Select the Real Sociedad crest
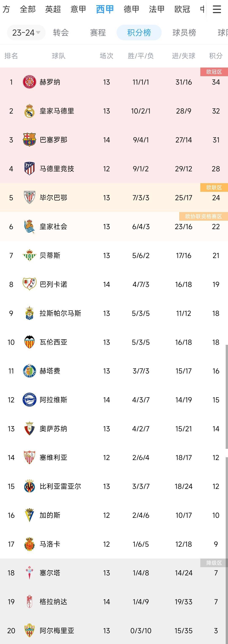 (29, 226)
